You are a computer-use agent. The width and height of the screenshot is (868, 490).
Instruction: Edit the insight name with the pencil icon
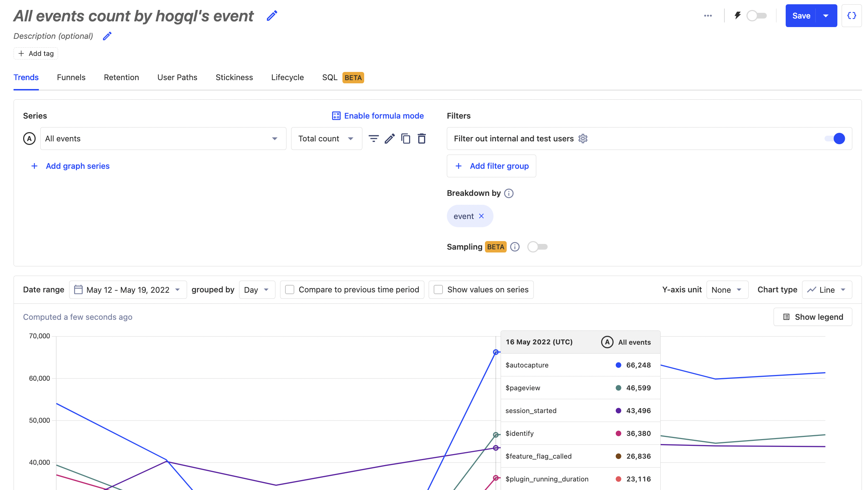point(272,16)
